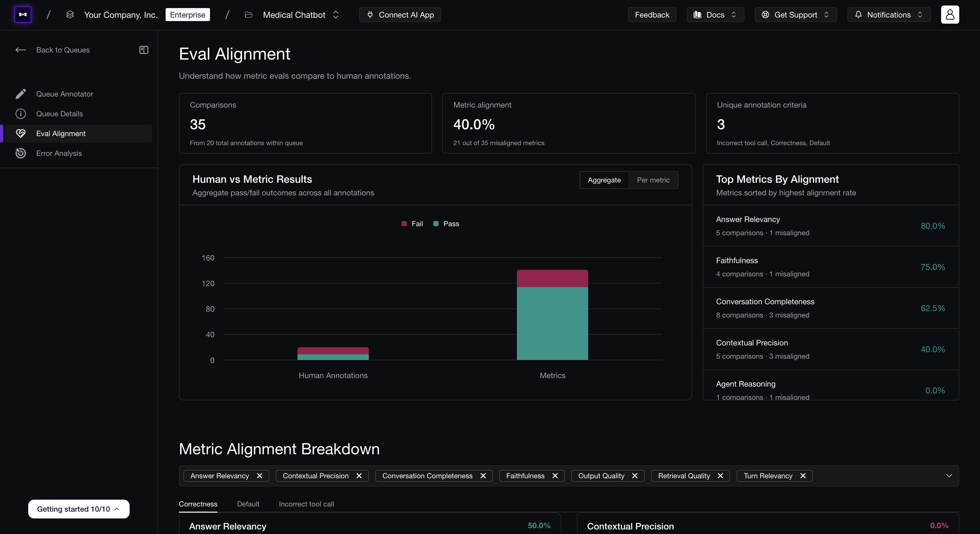Viewport: 980px width, 534px height.
Task: Open the user profile avatar icon
Action: coord(950,15)
